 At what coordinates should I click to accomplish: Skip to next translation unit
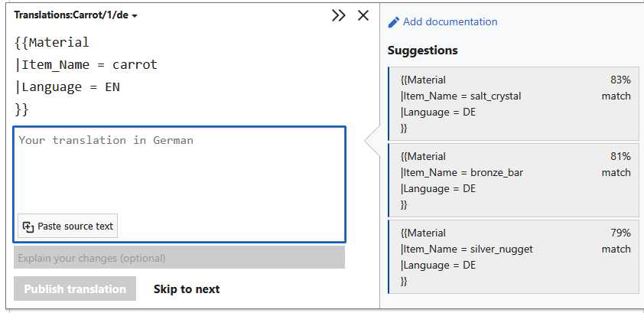(187, 289)
